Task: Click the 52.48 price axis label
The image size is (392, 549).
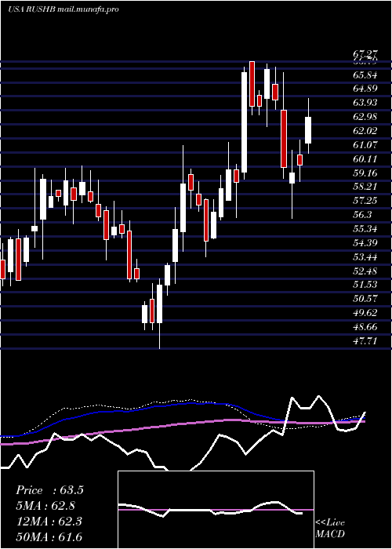Action: (x=365, y=271)
